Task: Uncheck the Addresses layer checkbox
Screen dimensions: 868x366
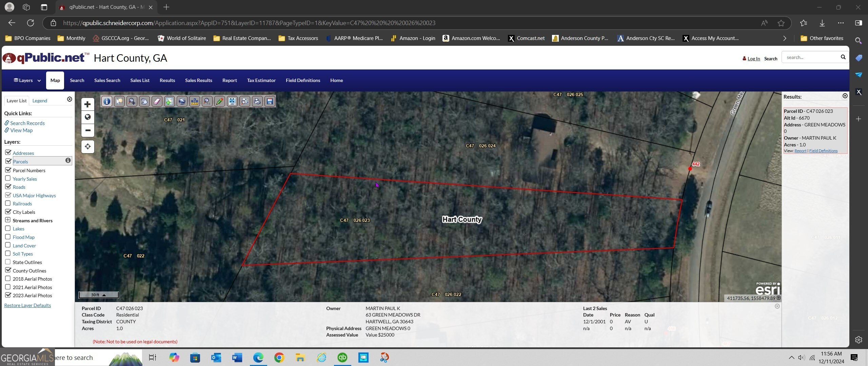Action: pyautogui.click(x=8, y=152)
